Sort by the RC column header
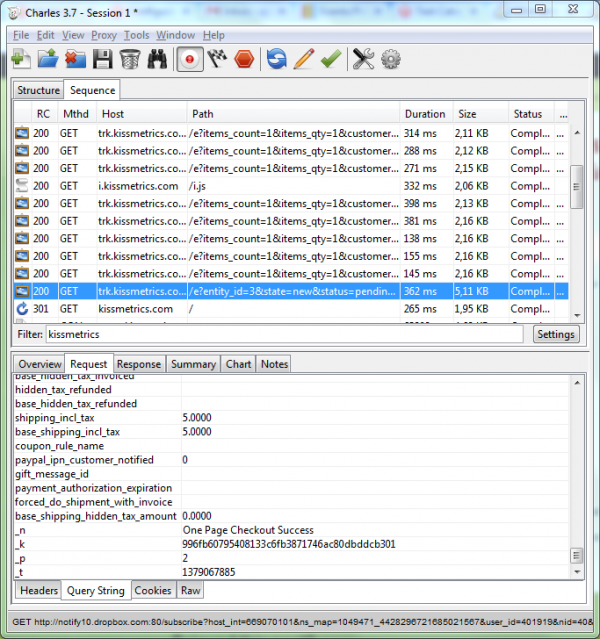This screenshot has width=600, height=639. point(43,114)
